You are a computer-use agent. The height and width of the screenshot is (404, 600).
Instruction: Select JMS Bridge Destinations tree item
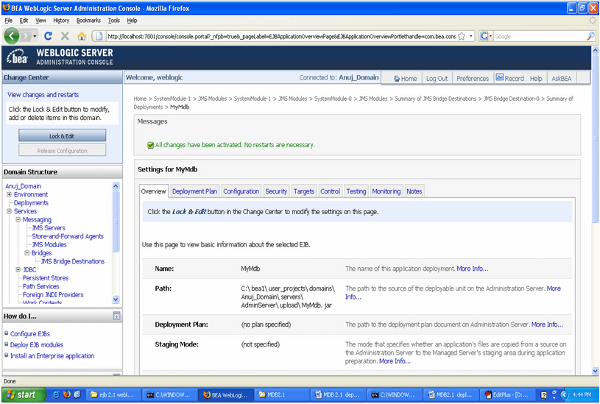tap(73, 261)
